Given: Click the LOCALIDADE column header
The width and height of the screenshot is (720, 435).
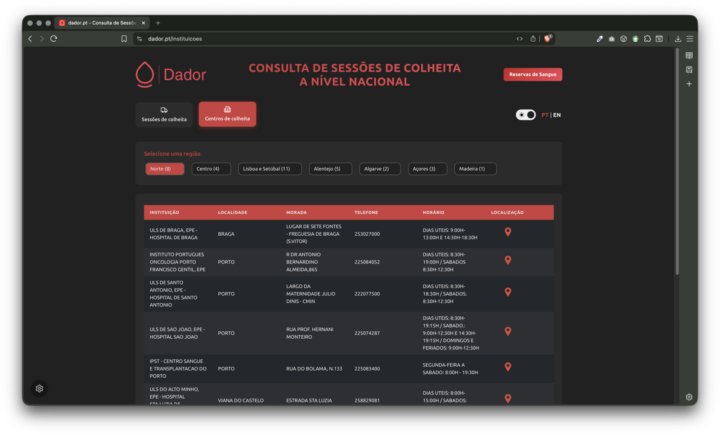Looking at the screenshot, I should click(x=232, y=213).
